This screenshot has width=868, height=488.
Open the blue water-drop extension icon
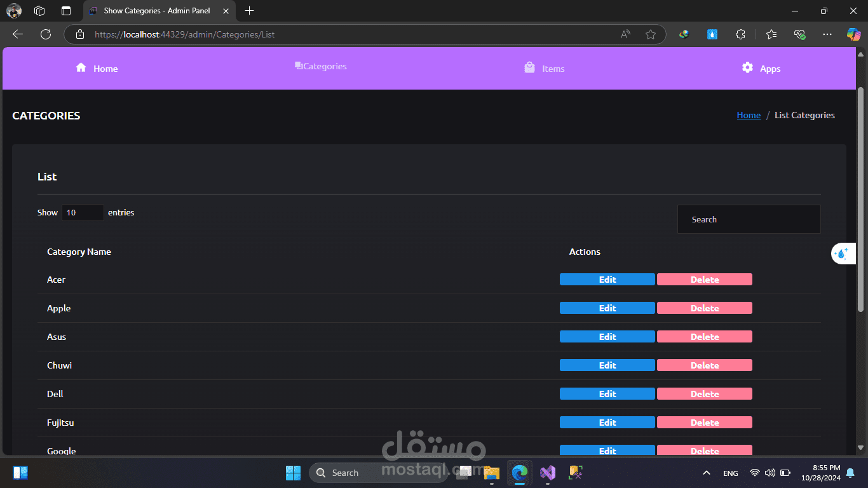click(x=712, y=34)
